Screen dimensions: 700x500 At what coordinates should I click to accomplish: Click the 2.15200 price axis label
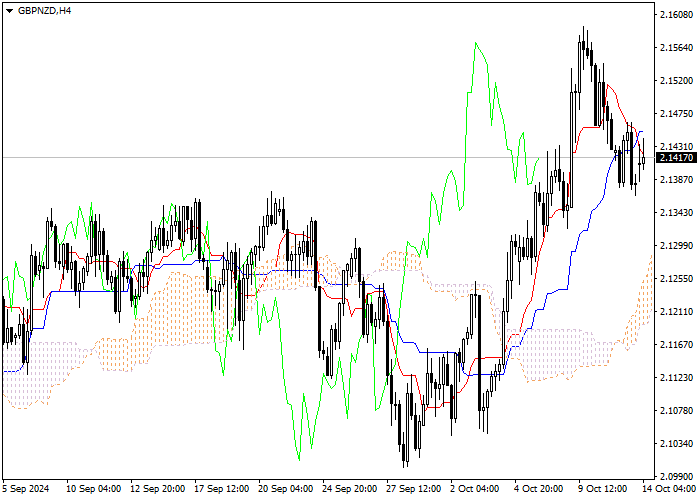(676, 81)
